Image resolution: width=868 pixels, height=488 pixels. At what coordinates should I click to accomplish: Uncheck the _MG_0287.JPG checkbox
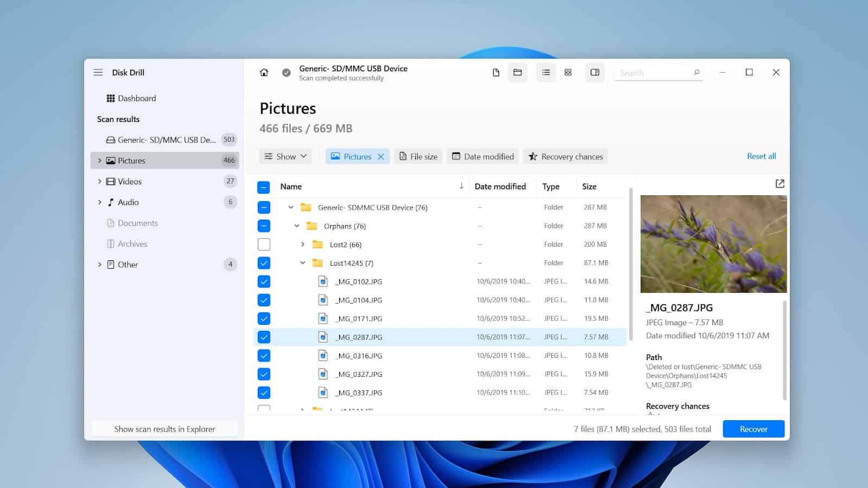pos(264,337)
